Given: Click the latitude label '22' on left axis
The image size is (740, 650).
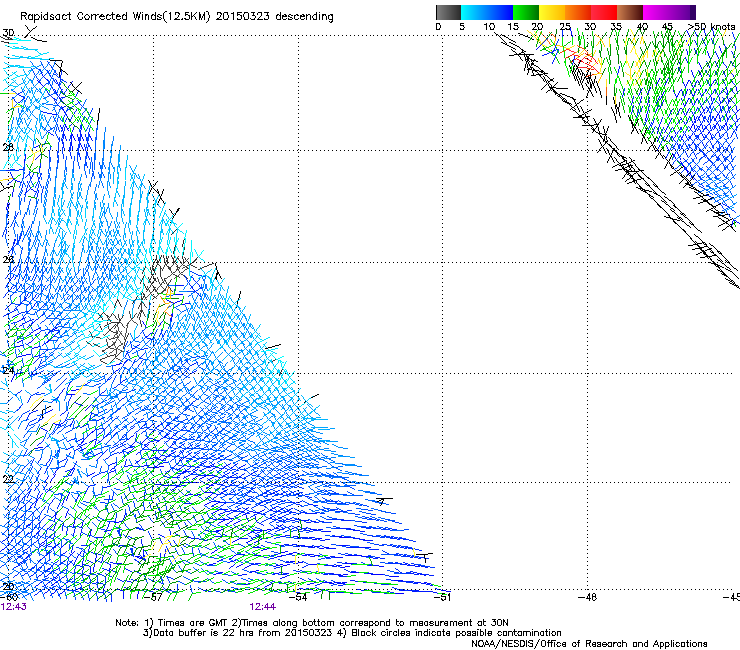Looking at the screenshot, I should [x=8, y=480].
